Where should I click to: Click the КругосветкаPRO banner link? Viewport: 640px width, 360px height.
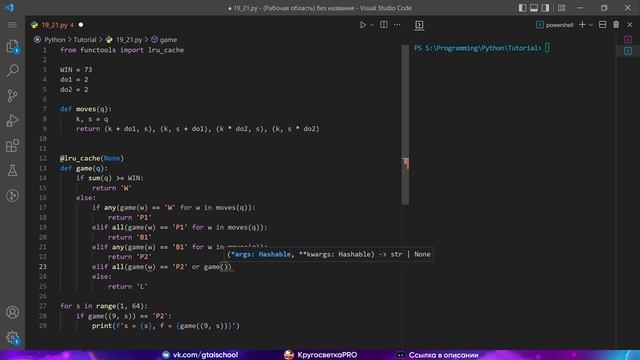320,355
